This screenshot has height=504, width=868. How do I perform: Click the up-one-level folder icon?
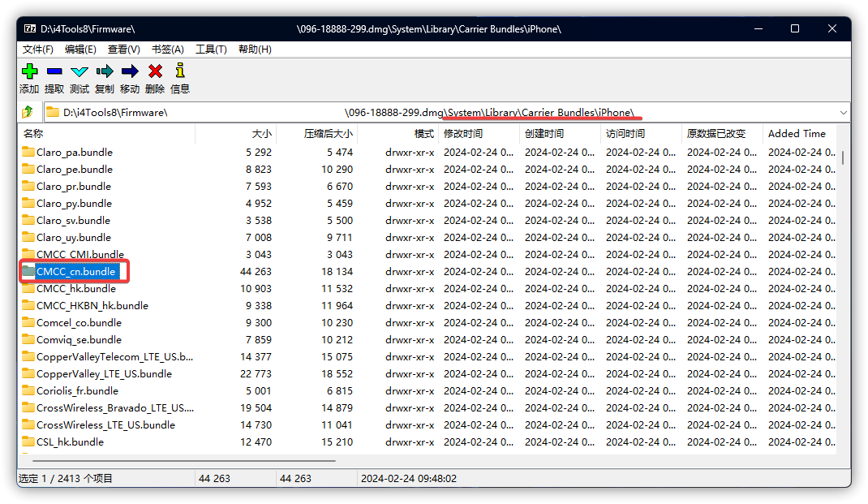pyautogui.click(x=27, y=112)
